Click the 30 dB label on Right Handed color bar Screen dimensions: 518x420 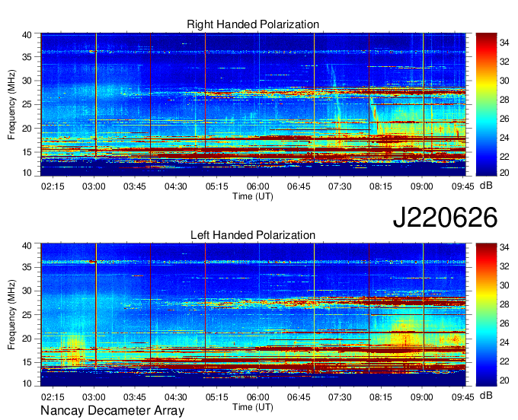504,81
